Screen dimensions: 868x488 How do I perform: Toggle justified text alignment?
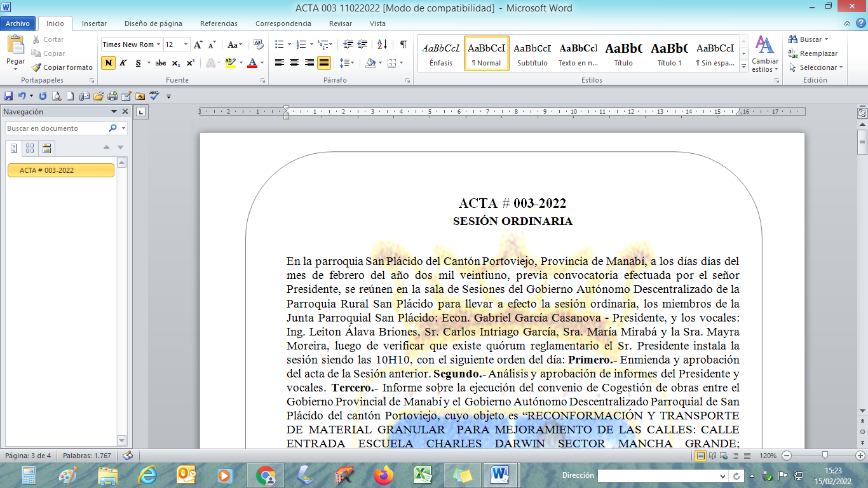[324, 63]
